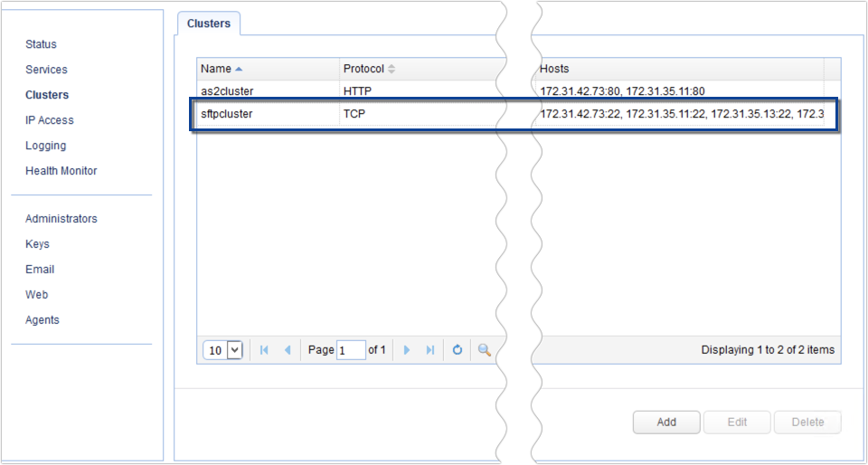
Task: Jump to last page icon
Action: coord(430,350)
